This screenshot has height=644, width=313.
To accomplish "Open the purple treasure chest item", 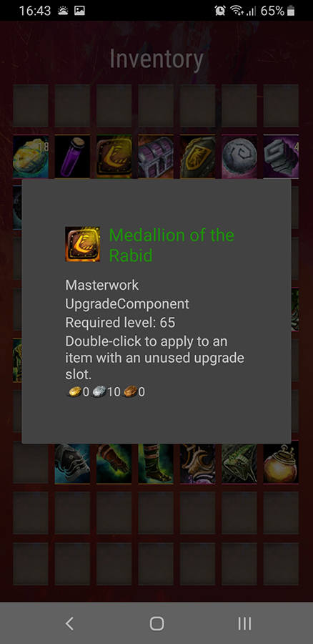I will 156,157.
